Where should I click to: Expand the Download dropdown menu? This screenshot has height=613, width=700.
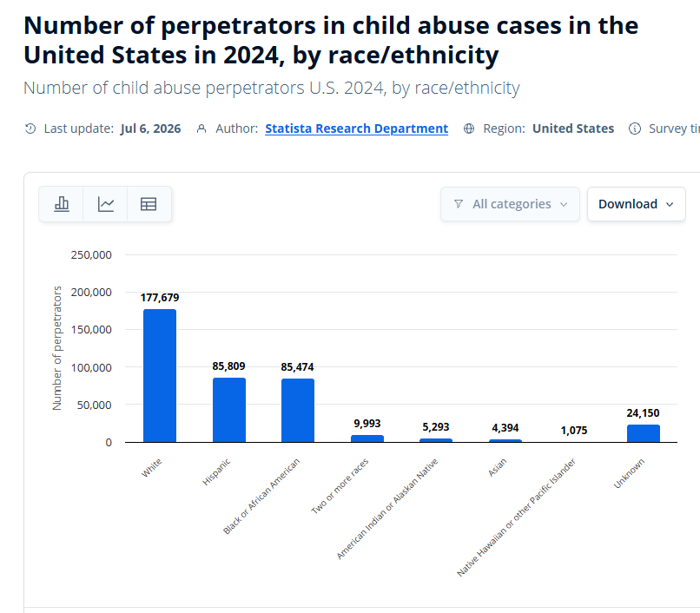[x=636, y=204]
